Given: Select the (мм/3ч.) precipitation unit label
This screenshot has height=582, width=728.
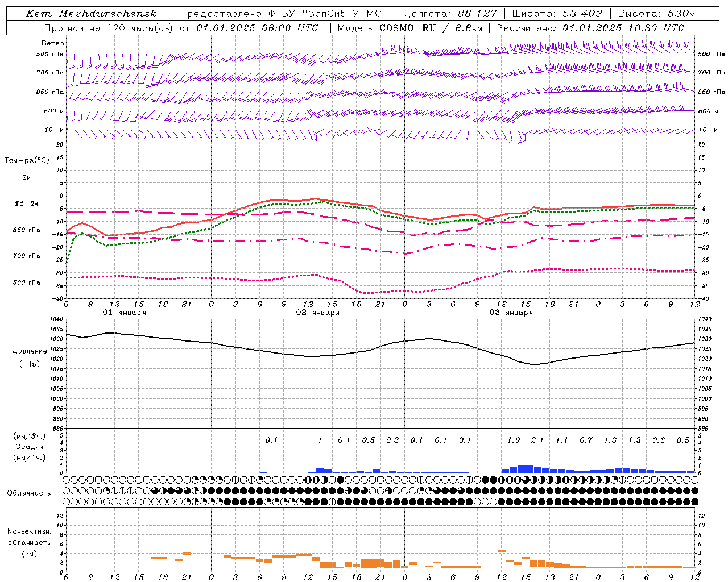Looking at the screenshot, I should point(29,436).
